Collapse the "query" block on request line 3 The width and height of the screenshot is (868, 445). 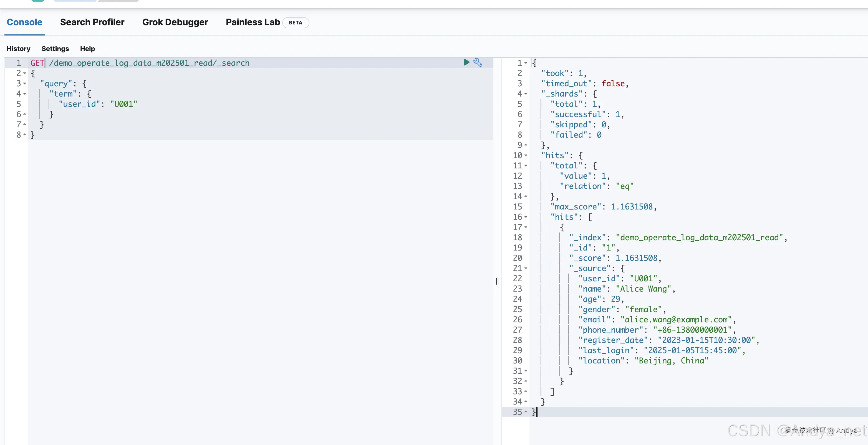click(x=25, y=84)
